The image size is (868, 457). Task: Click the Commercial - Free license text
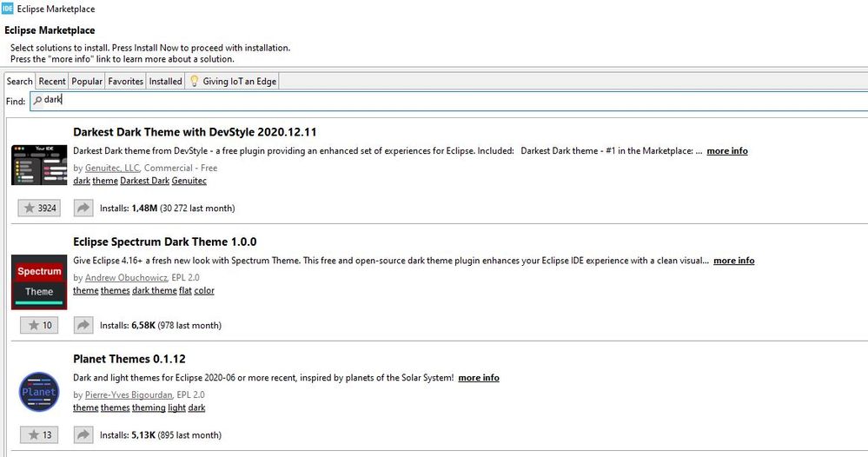point(181,169)
